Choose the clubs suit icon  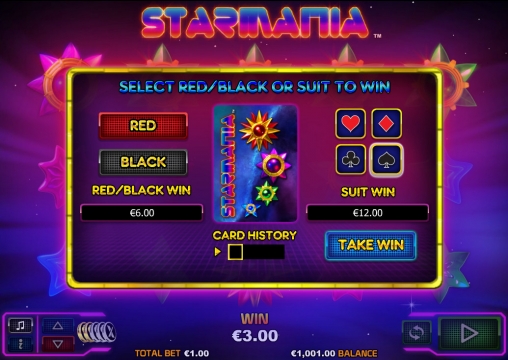pos(350,159)
